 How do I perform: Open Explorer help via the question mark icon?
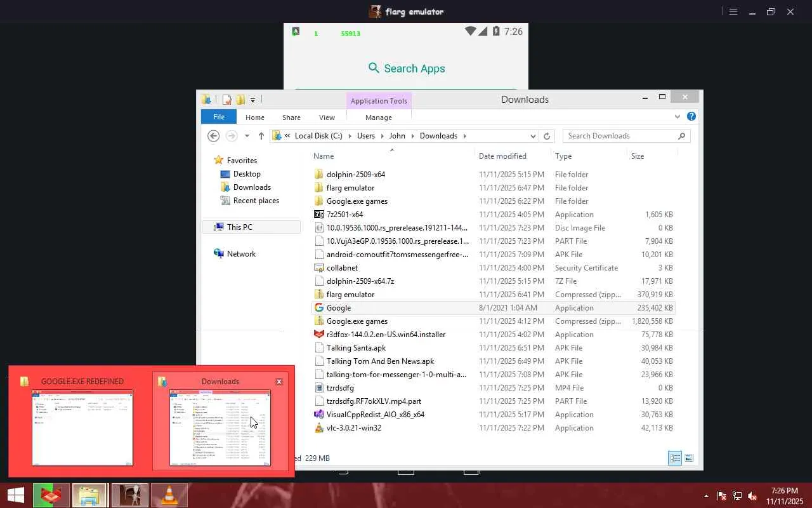[691, 116]
